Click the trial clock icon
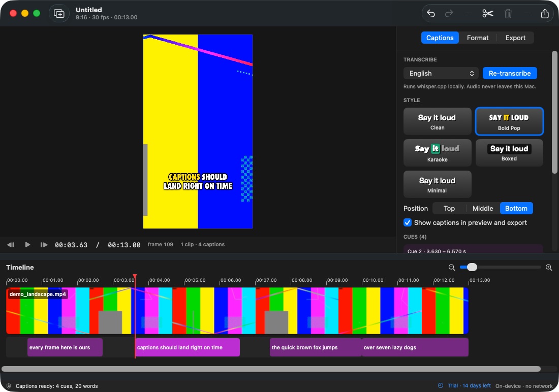559x392 pixels. tap(441, 385)
